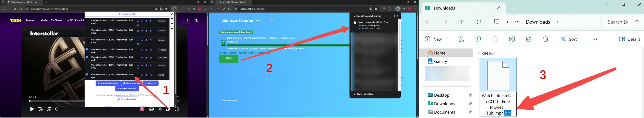Click the Copy icon in File Explorer

tap(478, 39)
